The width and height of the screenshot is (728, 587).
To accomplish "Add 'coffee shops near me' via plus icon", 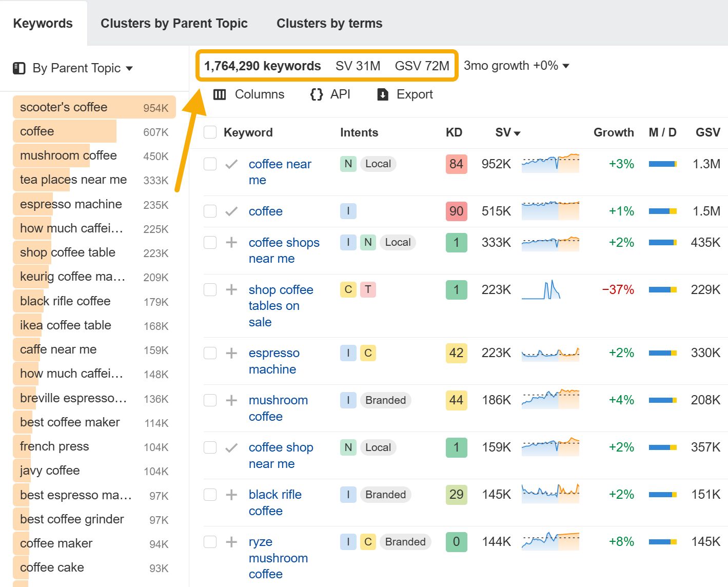I will [x=231, y=242].
